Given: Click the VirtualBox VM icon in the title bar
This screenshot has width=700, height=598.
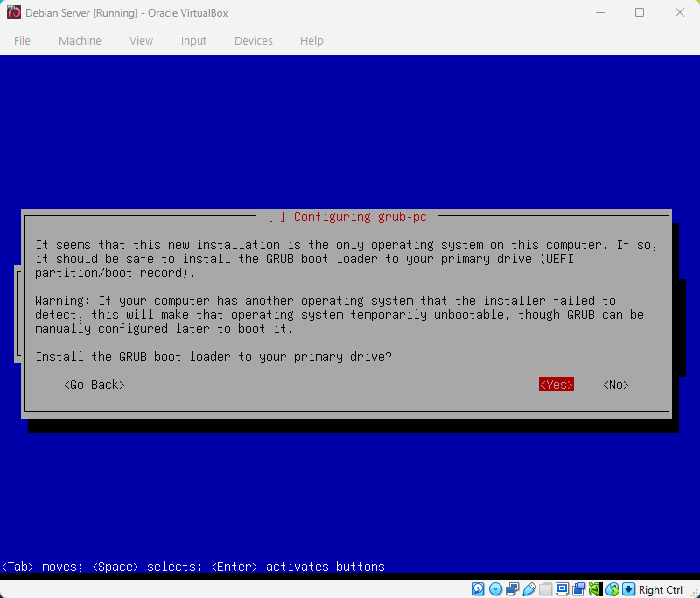Looking at the screenshot, I should coord(12,12).
